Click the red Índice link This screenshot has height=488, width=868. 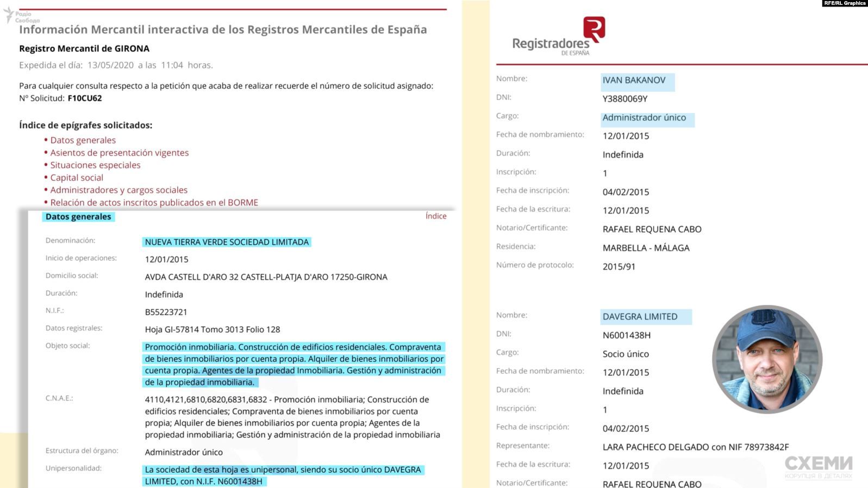(435, 216)
